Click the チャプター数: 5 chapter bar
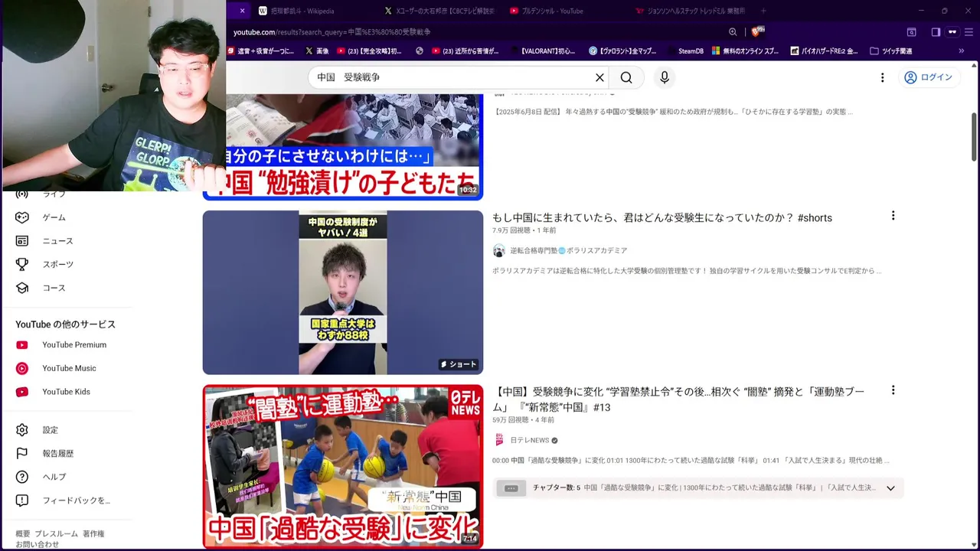 (700, 488)
